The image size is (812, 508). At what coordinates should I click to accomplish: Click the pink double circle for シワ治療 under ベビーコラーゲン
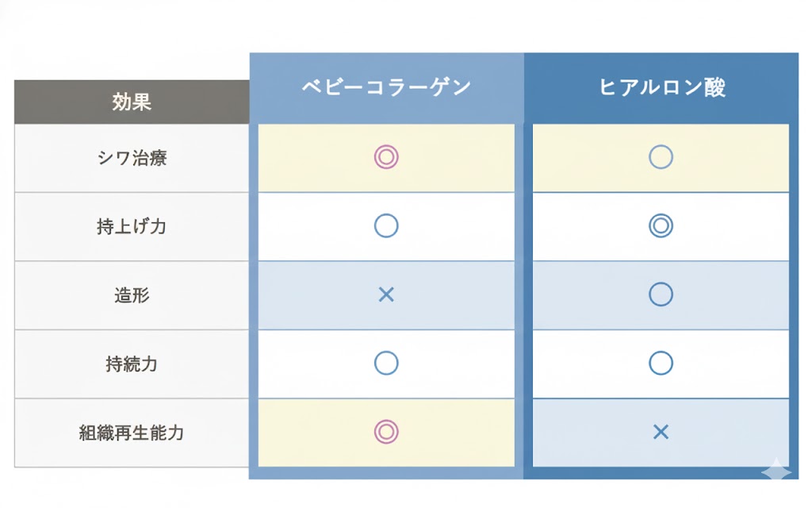click(x=386, y=157)
